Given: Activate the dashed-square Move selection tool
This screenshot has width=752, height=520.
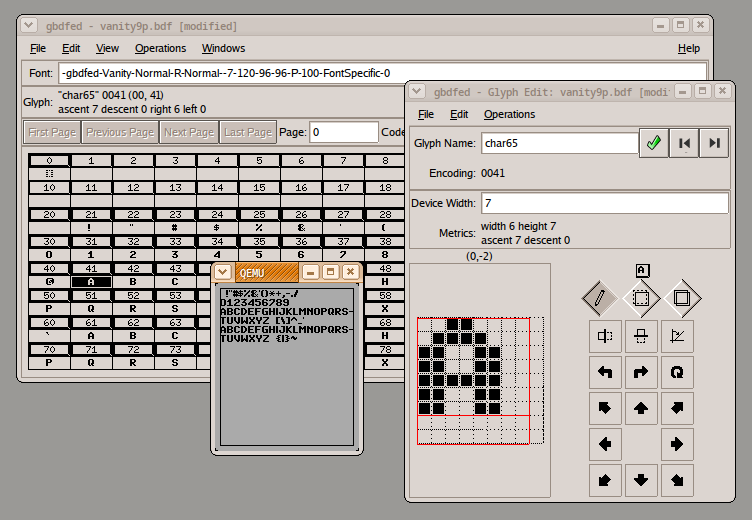Looking at the screenshot, I should pos(641,297).
